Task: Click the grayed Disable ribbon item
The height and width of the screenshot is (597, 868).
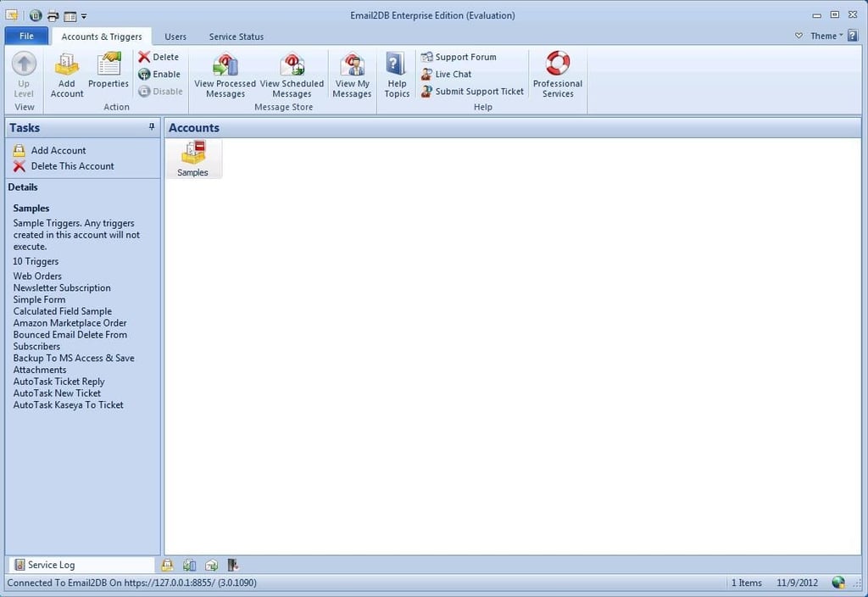Action: click(160, 92)
